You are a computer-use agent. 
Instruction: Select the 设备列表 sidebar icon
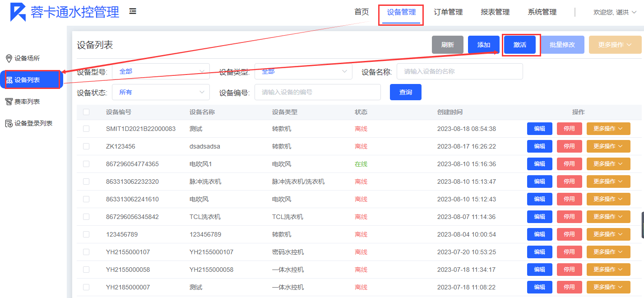(x=9, y=80)
